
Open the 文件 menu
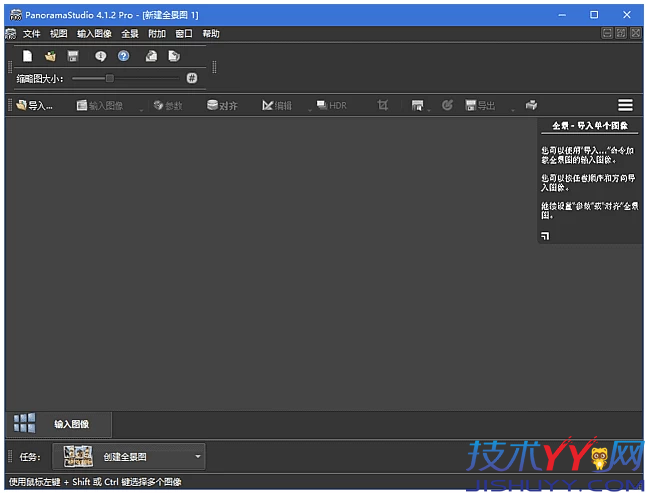coord(31,33)
